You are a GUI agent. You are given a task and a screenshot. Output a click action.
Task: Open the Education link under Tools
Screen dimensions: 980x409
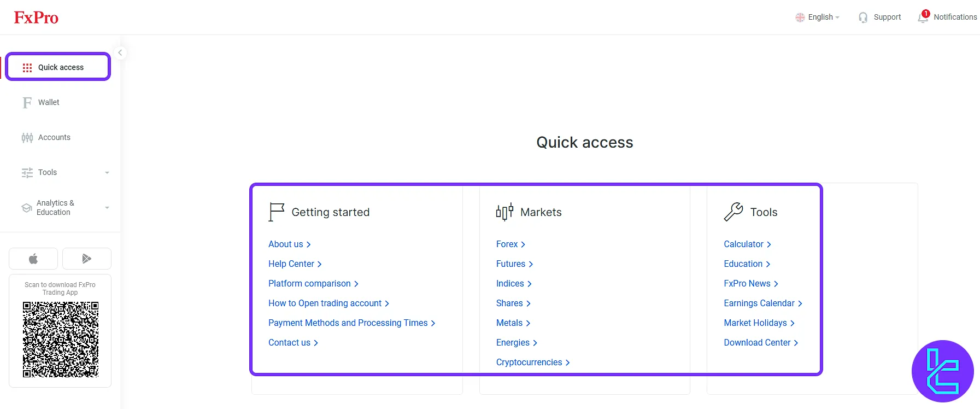click(747, 264)
